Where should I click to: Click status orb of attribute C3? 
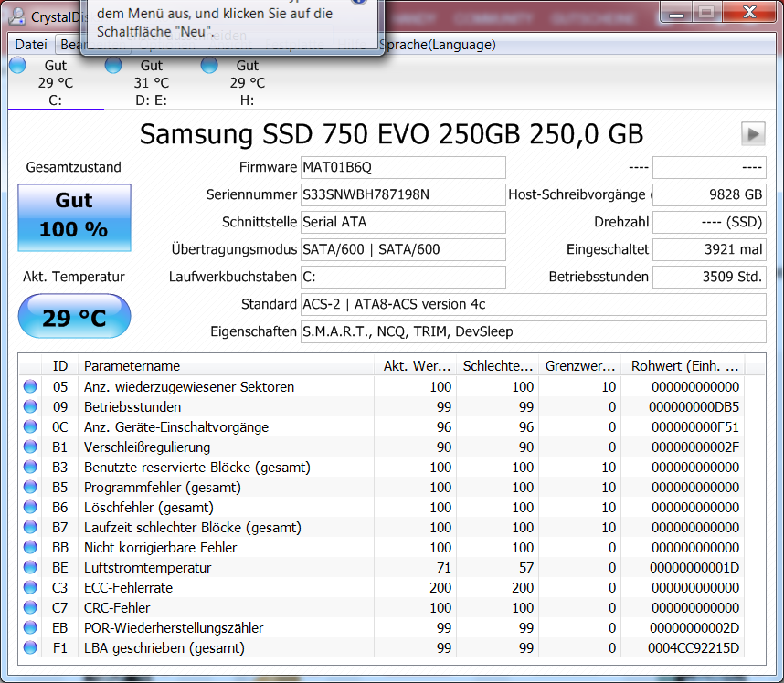coord(30,587)
